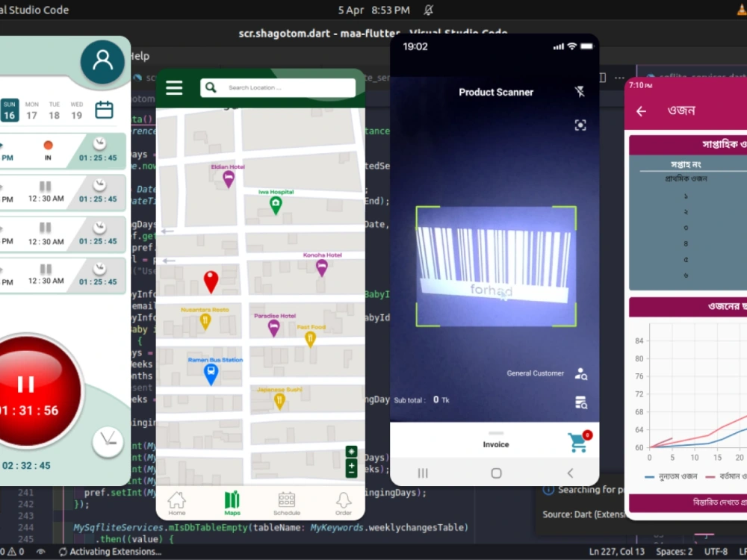
Task: Tap the scan focus icon in Product Scanner
Action: (580, 125)
